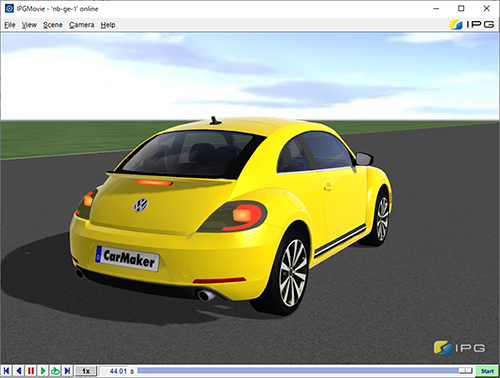
Task: Click the 1x playback speed button
Action: (x=86, y=371)
